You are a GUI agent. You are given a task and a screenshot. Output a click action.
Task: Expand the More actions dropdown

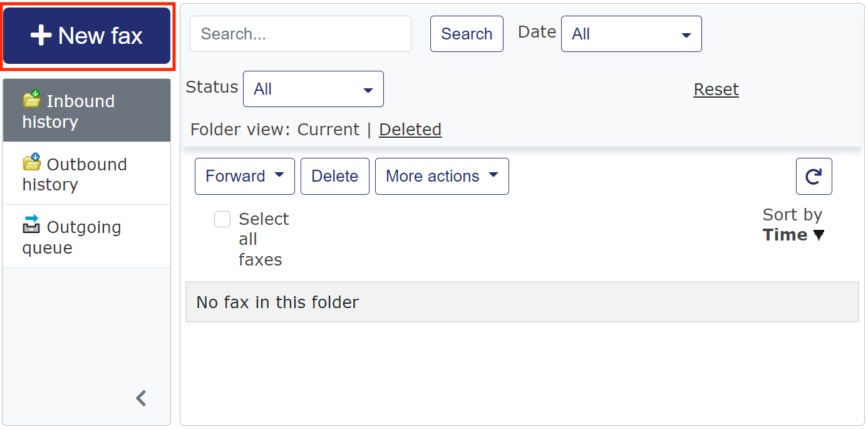(x=442, y=177)
